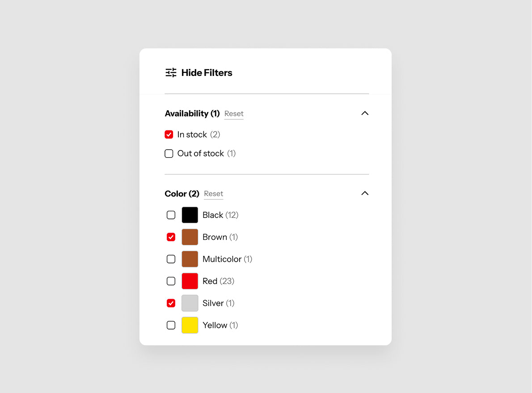The width and height of the screenshot is (532, 393).
Task: Enable the Black color checkbox
Action: (171, 215)
